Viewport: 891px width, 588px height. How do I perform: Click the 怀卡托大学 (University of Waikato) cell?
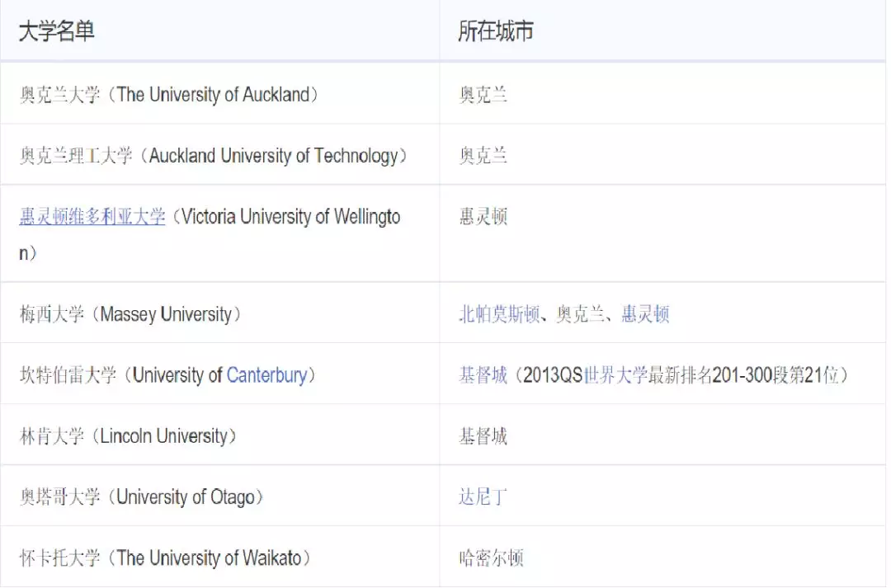click(167, 558)
